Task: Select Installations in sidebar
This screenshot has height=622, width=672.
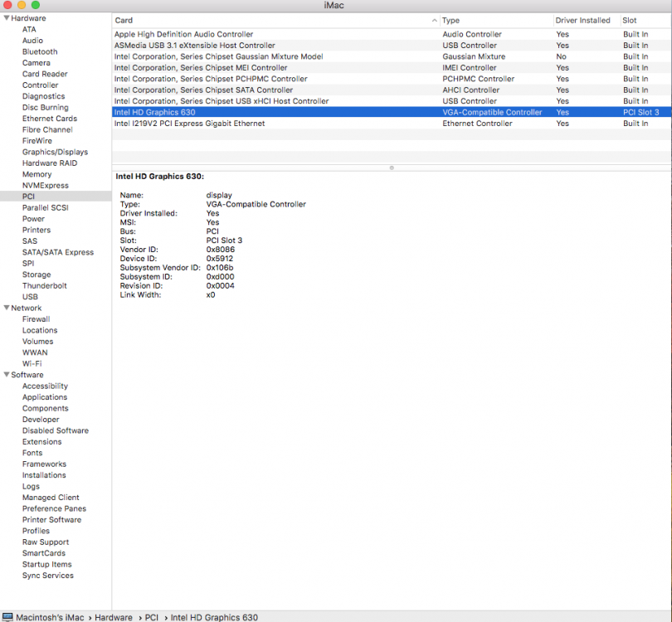Action: click(44, 474)
